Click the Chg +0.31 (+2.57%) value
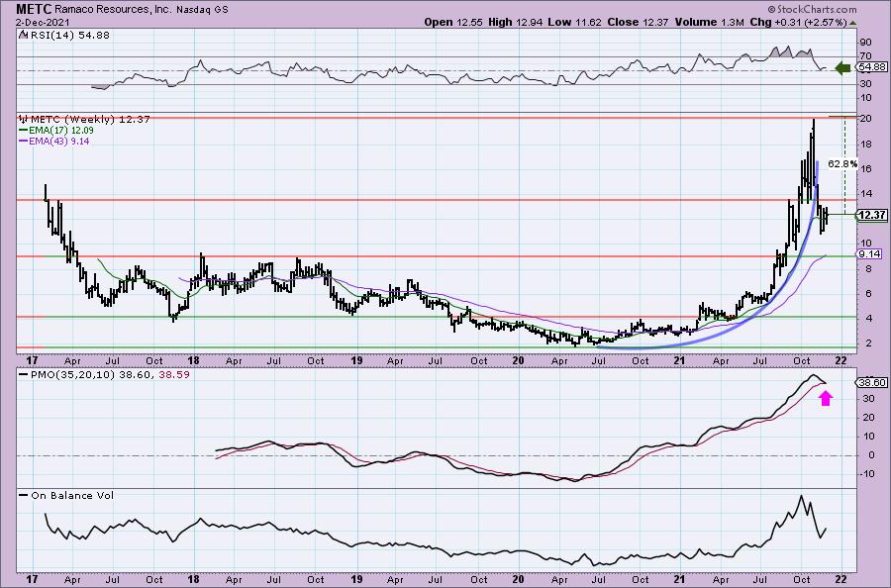Image resolution: width=891 pixels, height=588 pixels. pyautogui.click(x=798, y=23)
